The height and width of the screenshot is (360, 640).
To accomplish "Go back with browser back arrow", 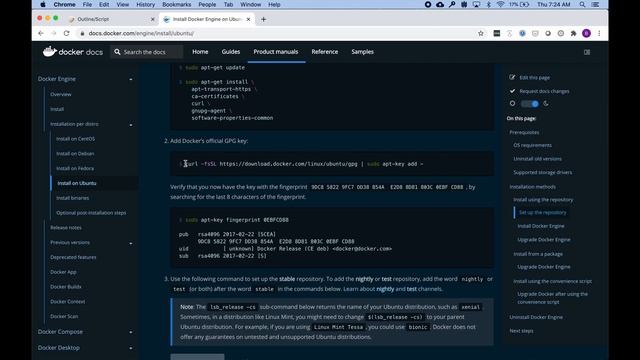I will tap(40, 33).
